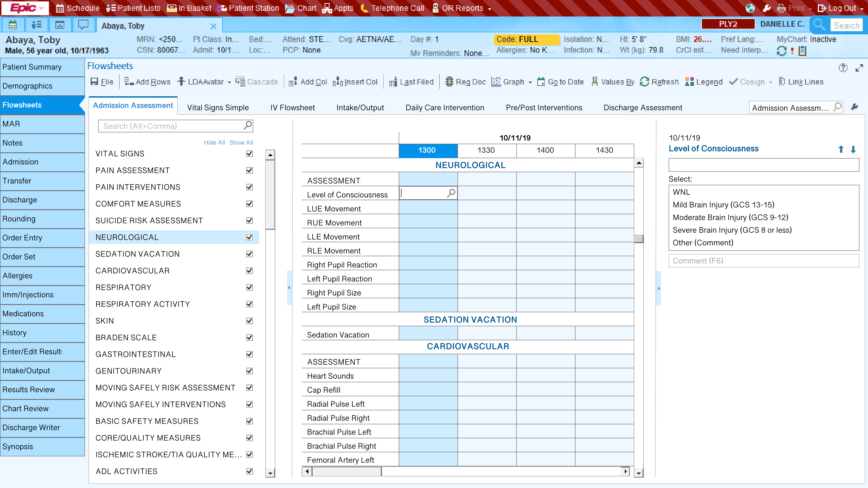Toggle the SEDATION VACATION checkbox
Image resolution: width=868 pixels, height=488 pixels.
[x=249, y=254]
